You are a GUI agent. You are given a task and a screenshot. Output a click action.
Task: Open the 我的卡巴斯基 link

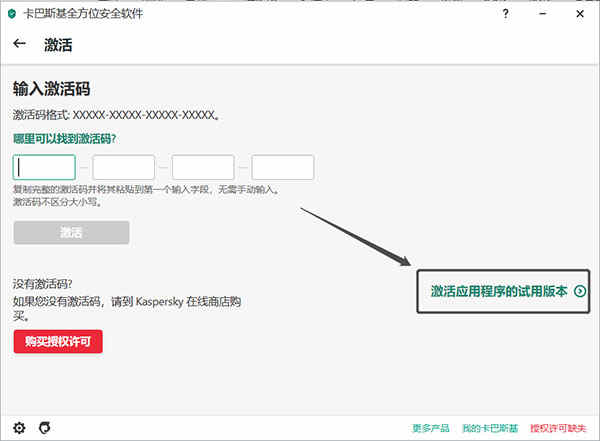click(x=490, y=428)
